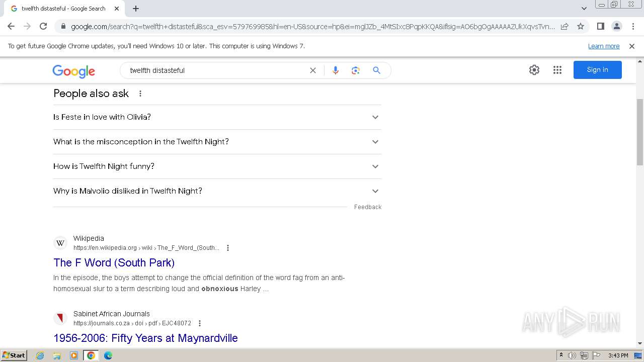Click the Sign in button

click(x=598, y=70)
